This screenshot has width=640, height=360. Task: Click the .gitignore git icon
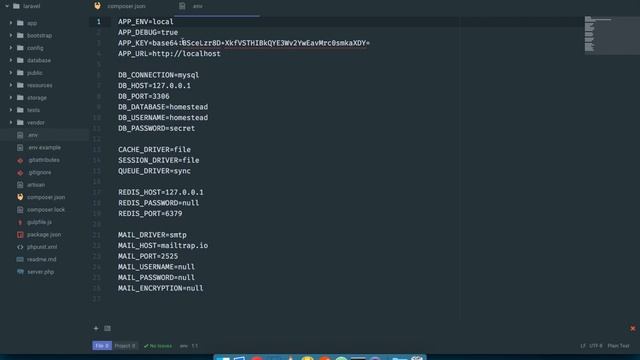click(x=20, y=173)
